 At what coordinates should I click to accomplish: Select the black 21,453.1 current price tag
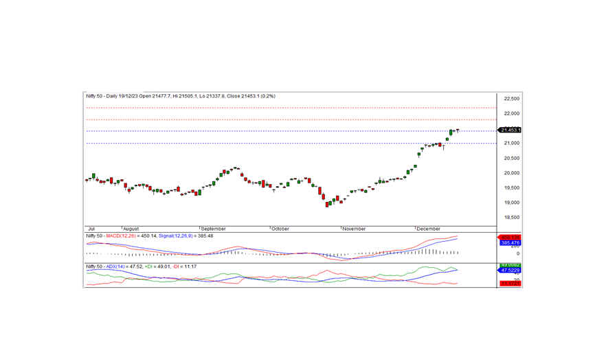coord(510,130)
